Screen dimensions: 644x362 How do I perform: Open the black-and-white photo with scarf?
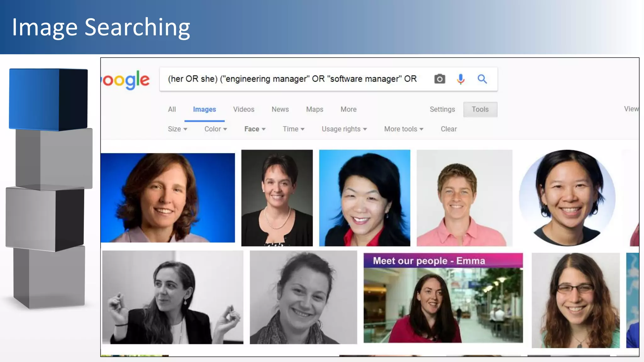(x=303, y=297)
